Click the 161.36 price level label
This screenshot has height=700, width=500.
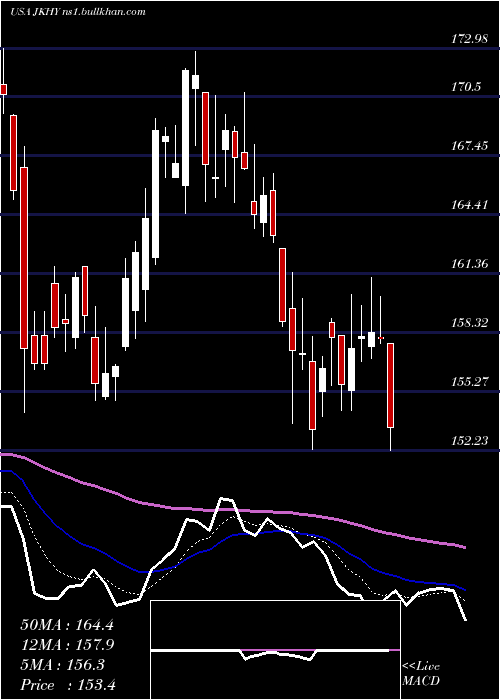pos(468,263)
